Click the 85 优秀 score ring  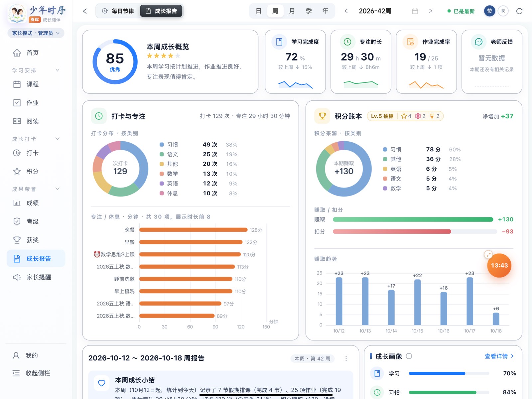click(115, 62)
